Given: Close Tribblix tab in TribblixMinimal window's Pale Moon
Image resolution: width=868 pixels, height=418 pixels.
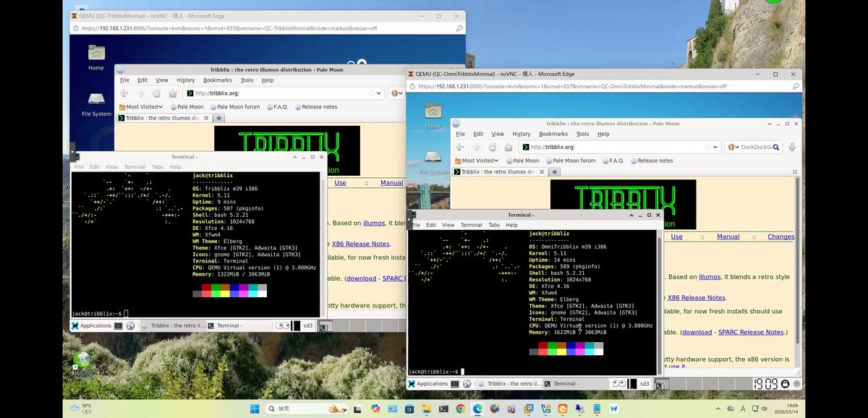Looking at the screenshot, I should [x=206, y=118].
